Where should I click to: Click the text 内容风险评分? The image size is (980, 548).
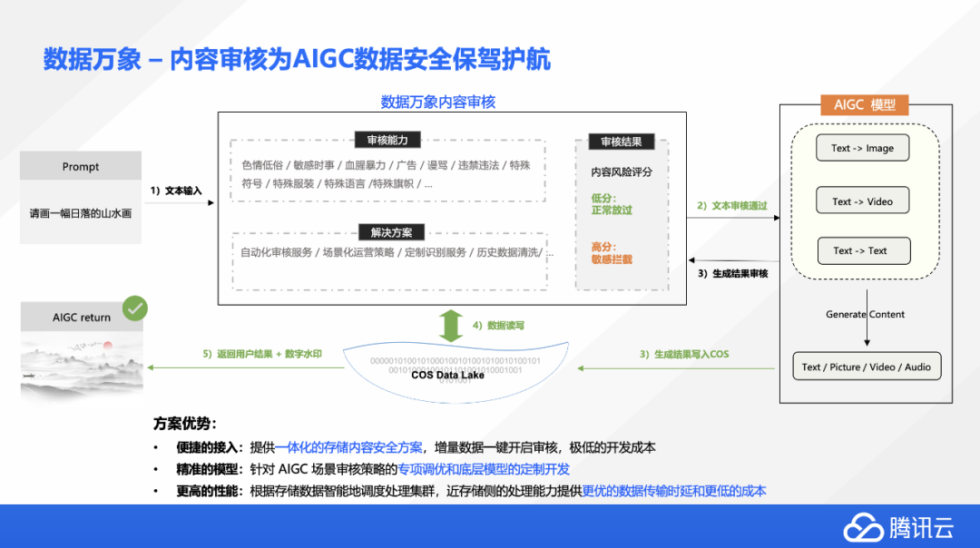[622, 171]
